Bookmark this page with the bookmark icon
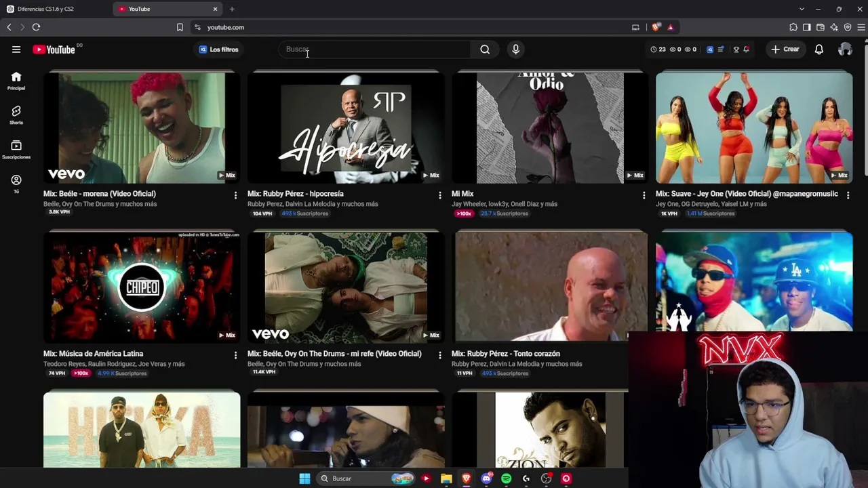 click(180, 27)
